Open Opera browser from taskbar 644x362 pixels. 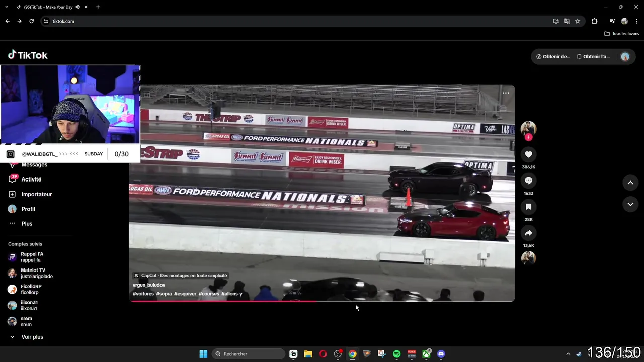click(x=323, y=354)
